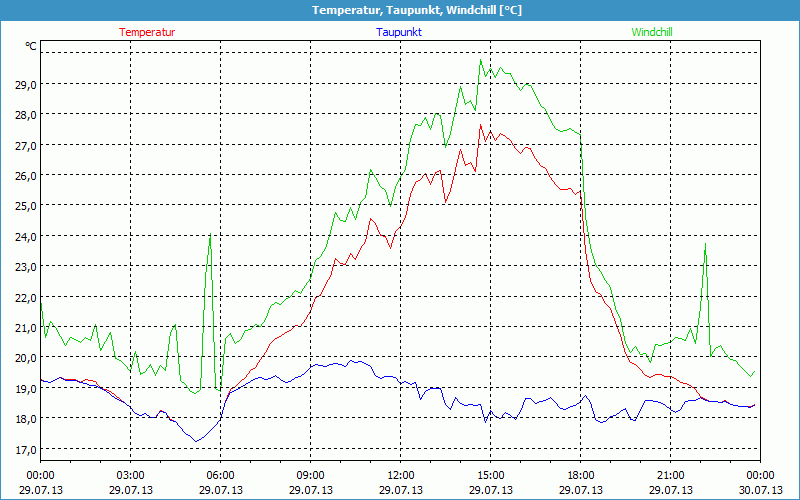Click the blue Taupunkt legend label
Image resolution: width=800 pixels, height=500 pixels.
click(x=399, y=32)
